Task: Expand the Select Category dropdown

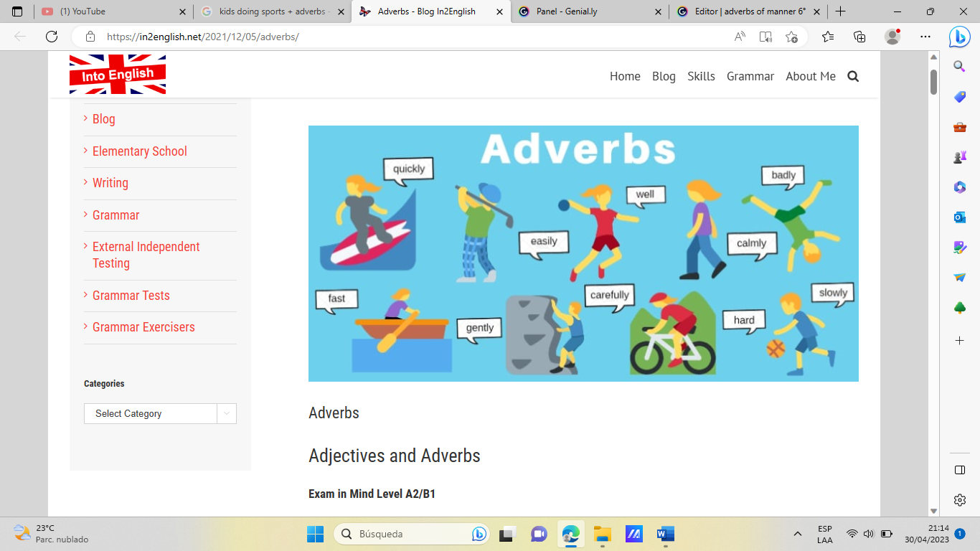Action: click(160, 413)
